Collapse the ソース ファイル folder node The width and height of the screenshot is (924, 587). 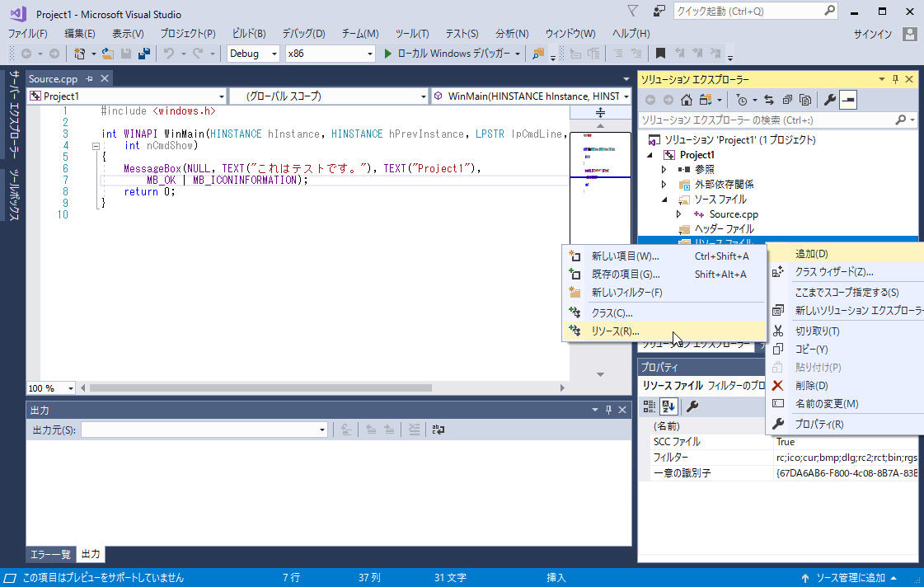click(x=664, y=200)
